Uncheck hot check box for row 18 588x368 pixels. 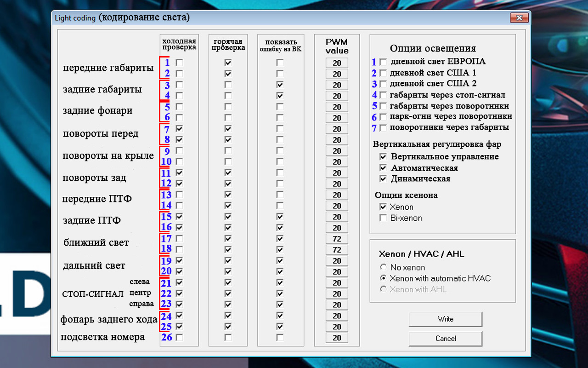228,250
